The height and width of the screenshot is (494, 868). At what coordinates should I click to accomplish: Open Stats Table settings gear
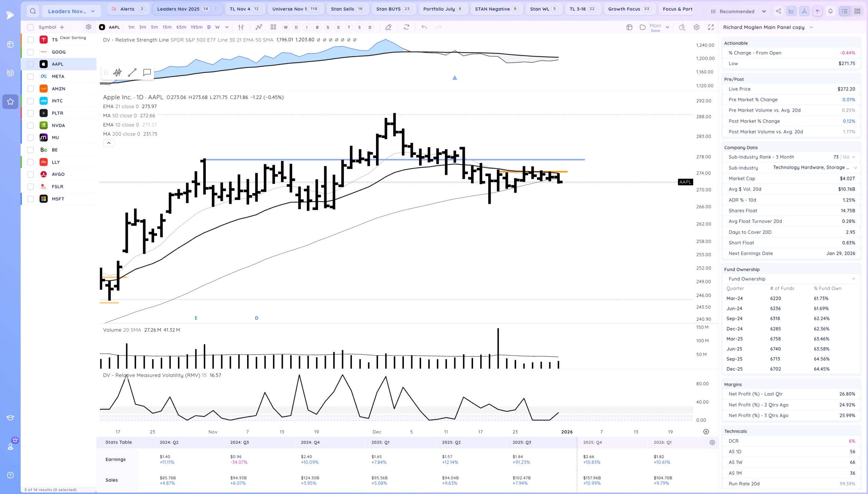712,442
